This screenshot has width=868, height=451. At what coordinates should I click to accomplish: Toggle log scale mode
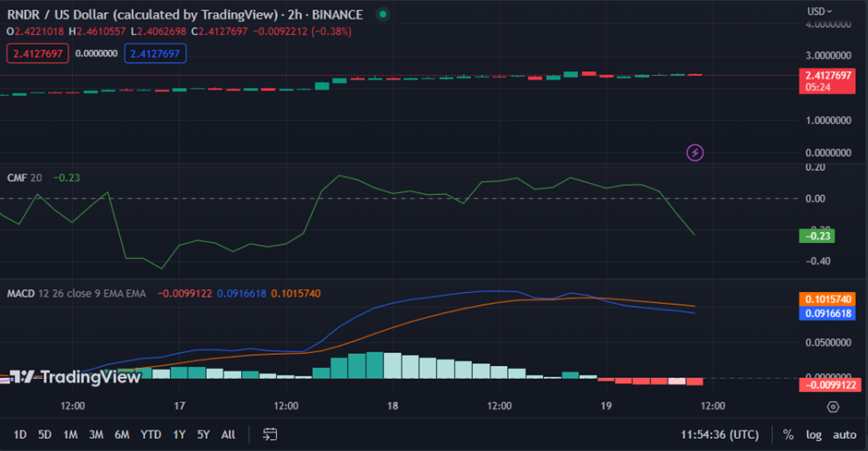point(814,435)
